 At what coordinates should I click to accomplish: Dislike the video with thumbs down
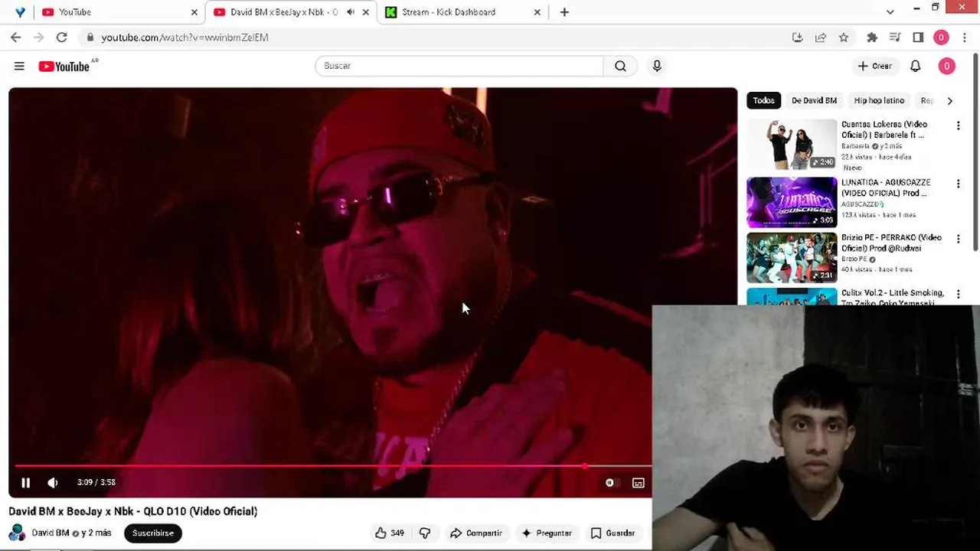click(x=425, y=533)
